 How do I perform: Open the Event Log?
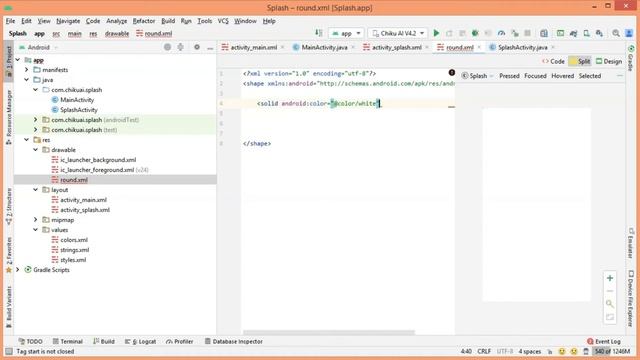pyautogui.click(x=604, y=342)
